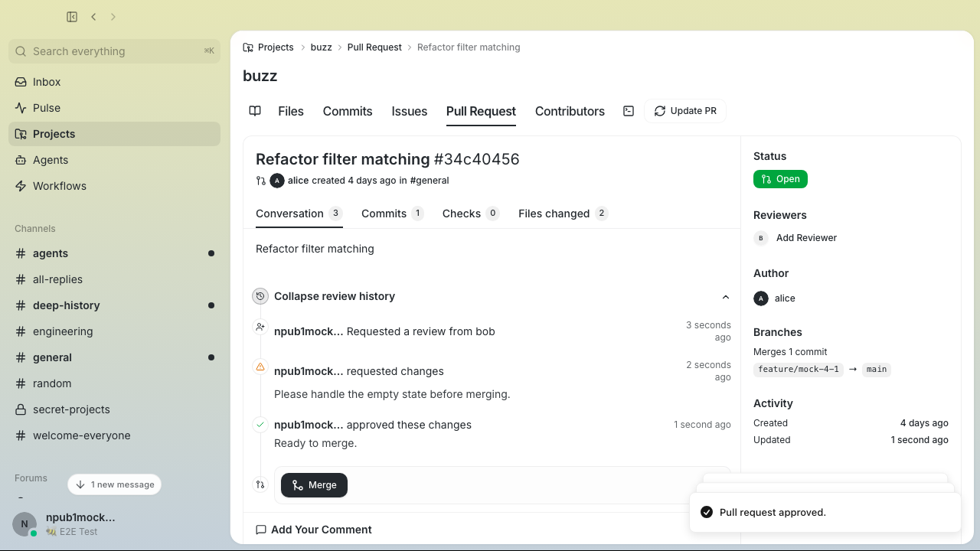Image resolution: width=980 pixels, height=551 pixels.
Task: Open the Contributors tab
Action: coord(570,111)
